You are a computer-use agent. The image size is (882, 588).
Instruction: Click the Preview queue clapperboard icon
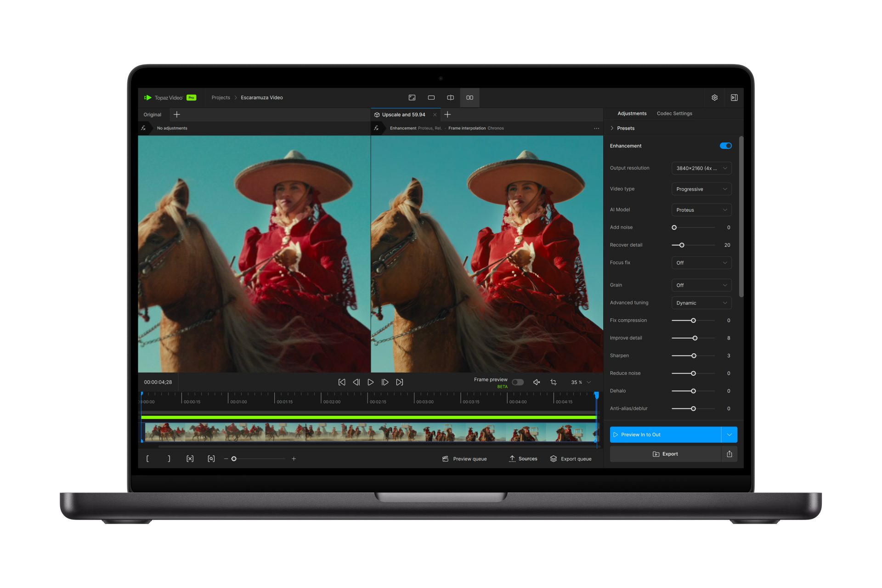pos(444,458)
